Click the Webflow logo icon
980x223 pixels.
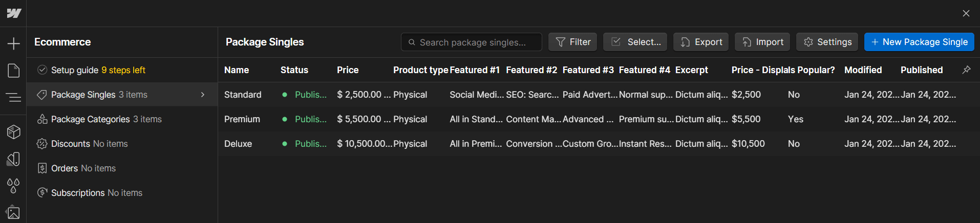coord(14,13)
